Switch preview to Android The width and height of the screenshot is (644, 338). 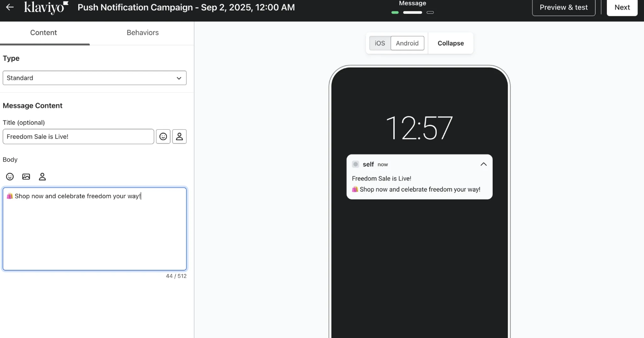(x=408, y=43)
